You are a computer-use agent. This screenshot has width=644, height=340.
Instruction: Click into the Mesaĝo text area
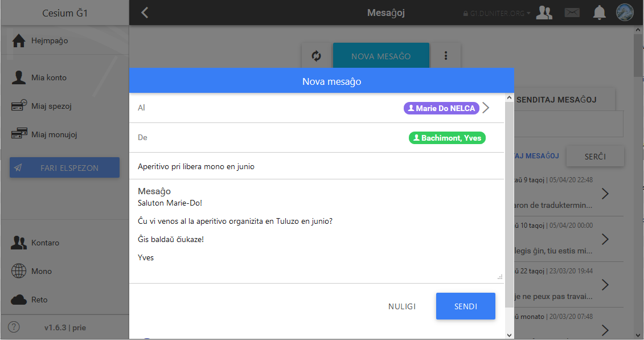(316, 235)
